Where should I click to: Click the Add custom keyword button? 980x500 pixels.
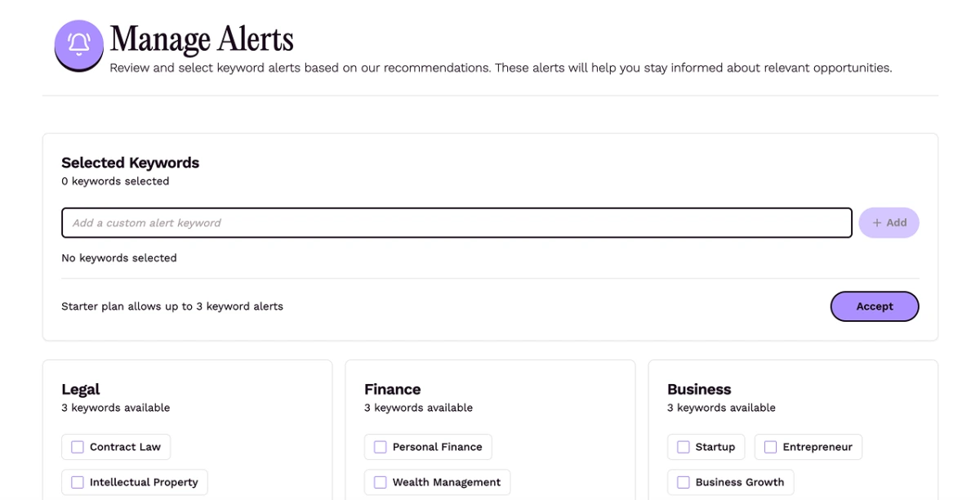pyautogui.click(x=889, y=223)
